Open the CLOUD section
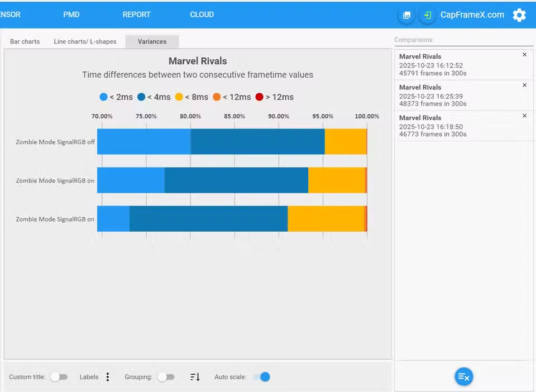536x392 pixels. pos(202,15)
